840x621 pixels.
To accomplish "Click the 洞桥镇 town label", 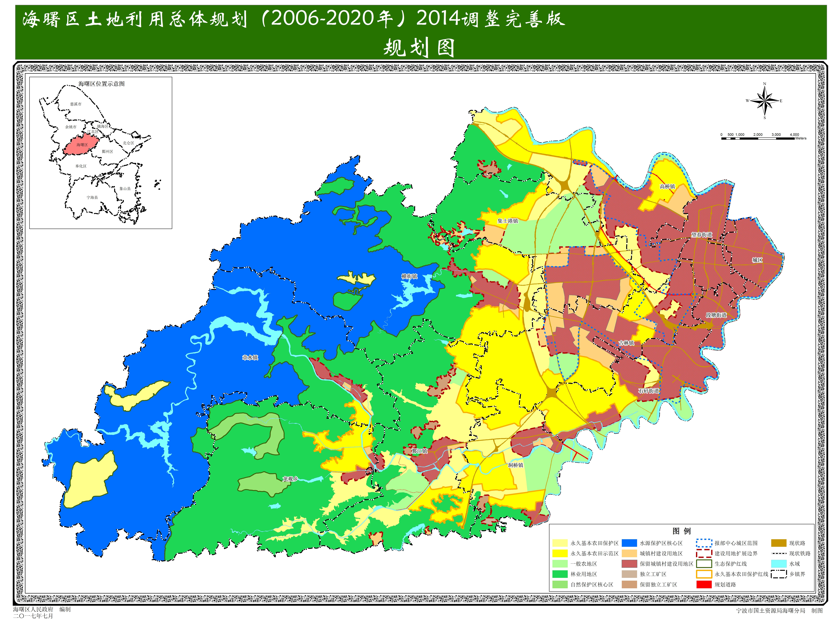I will (x=516, y=465).
